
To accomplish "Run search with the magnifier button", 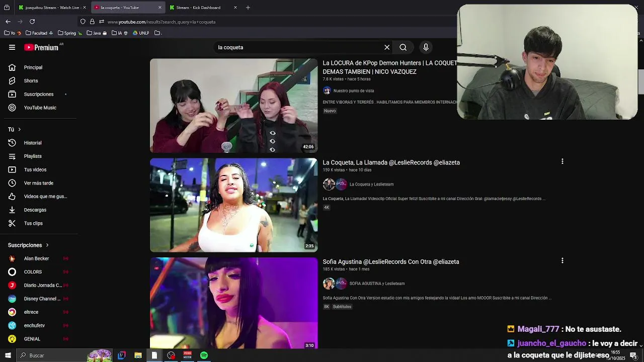I will point(403,47).
